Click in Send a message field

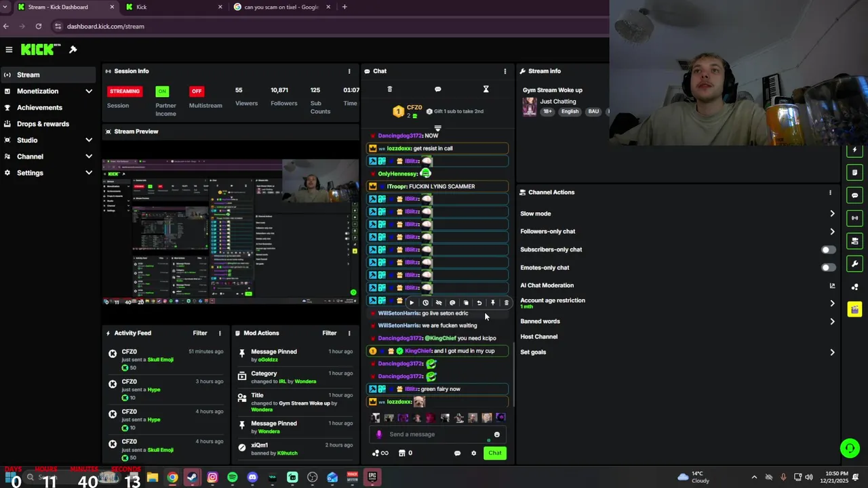[x=437, y=434]
